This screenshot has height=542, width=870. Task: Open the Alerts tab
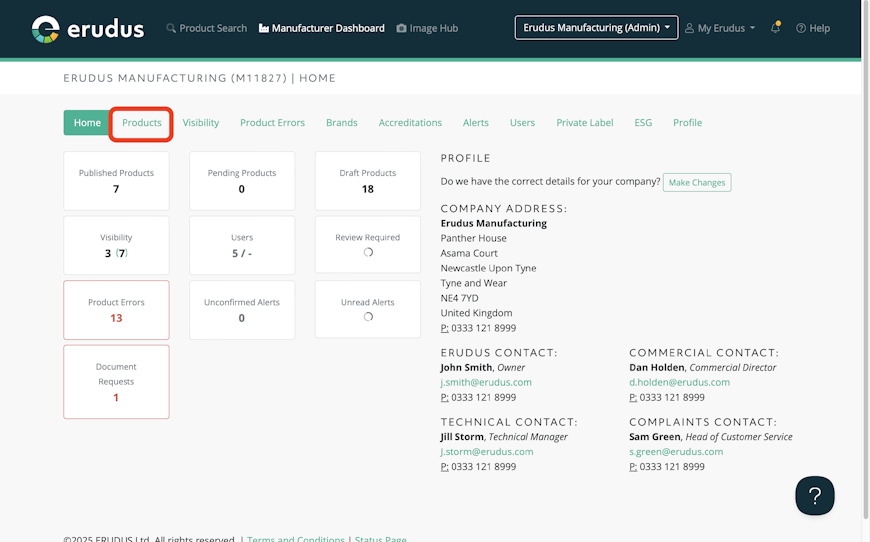click(x=476, y=123)
